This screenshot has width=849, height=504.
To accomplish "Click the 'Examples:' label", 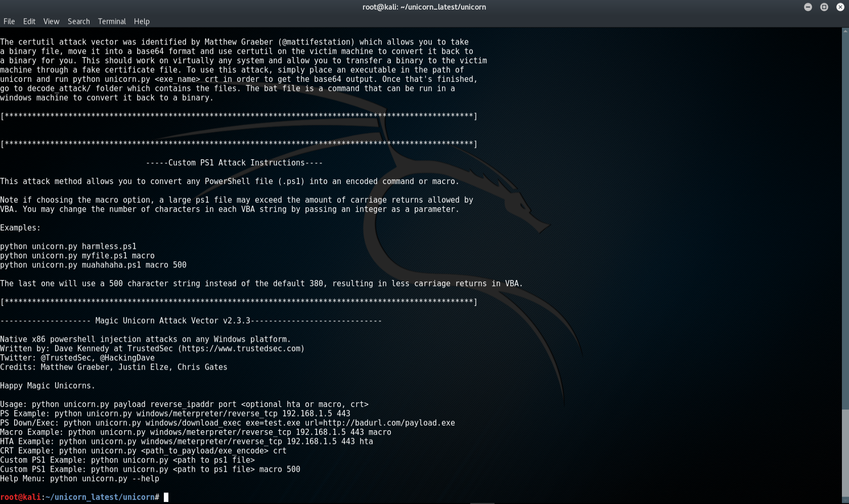I will pos(20,227).
